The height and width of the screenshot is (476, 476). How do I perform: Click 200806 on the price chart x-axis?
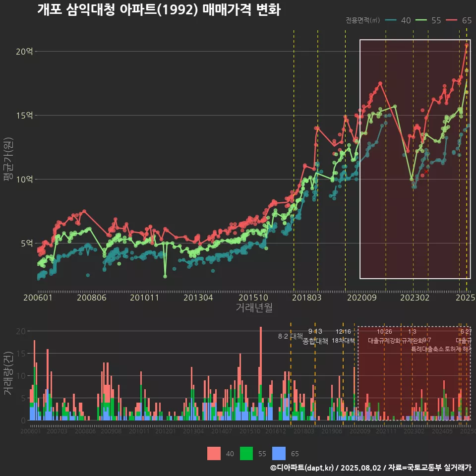pos(91,297)
